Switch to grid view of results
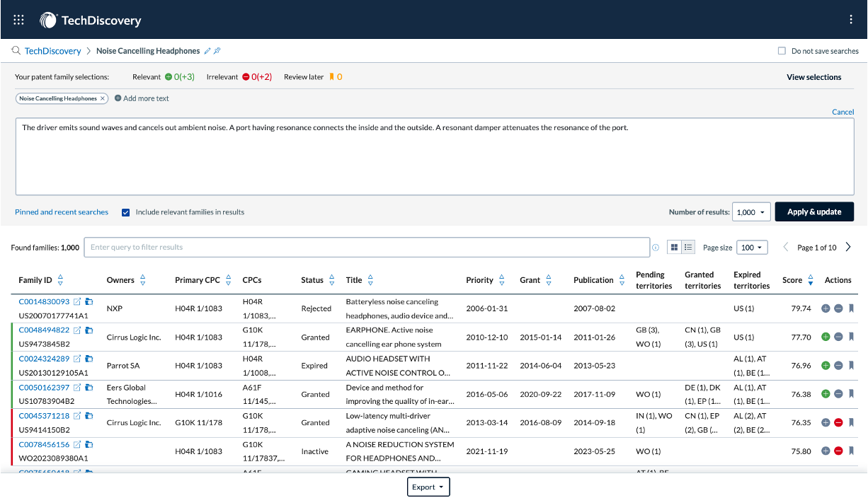Viewport: 868px width, 498px height. pos(674,248)
